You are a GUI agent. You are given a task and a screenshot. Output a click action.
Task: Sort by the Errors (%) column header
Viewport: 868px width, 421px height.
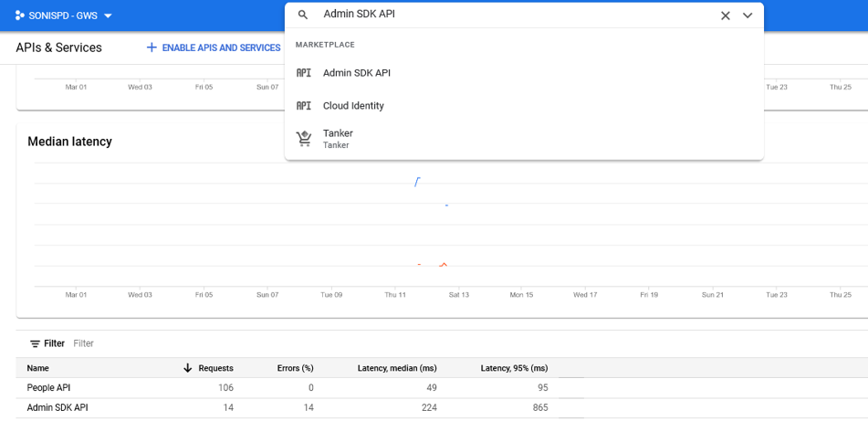(x=295, y=368)
